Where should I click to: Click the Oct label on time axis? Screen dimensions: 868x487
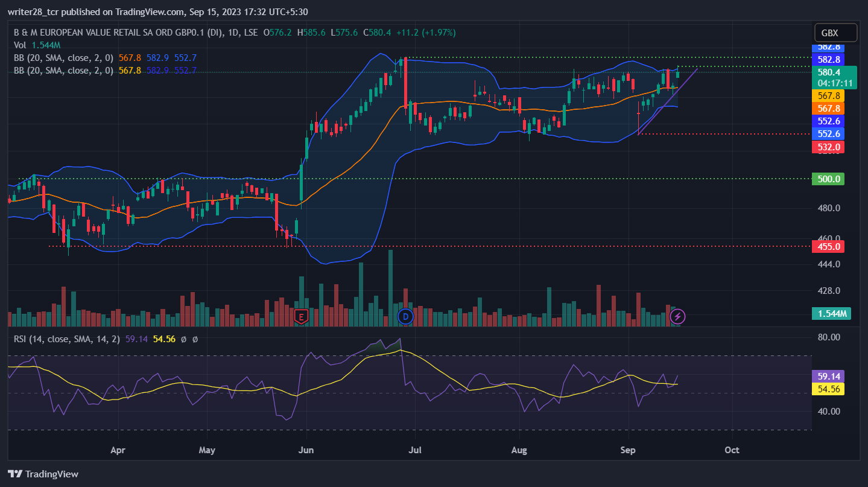pos(732,450)
